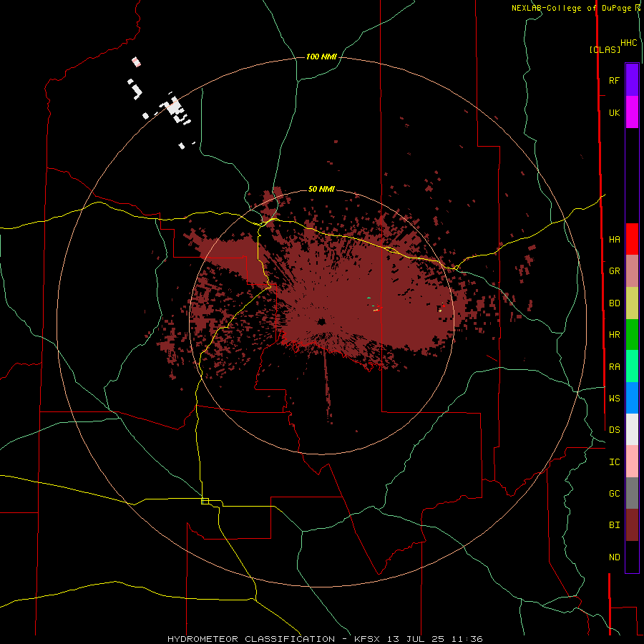Click the UK legend label
The image size is (644, 644).
pos(614,112)
